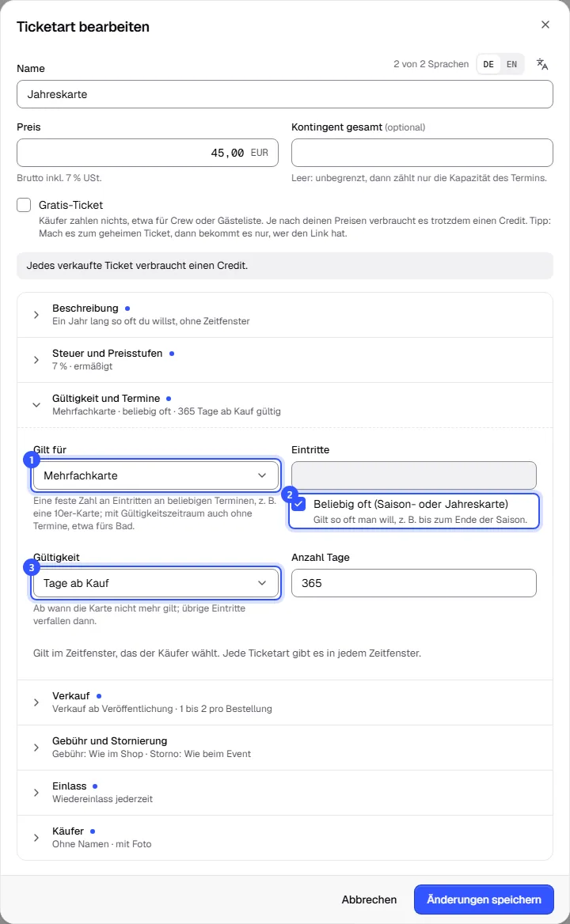The width and height of the screenshot is (570, 924).
Task: Click the Anzahl Tage field showing 365
Action: [x=414, y=583]
